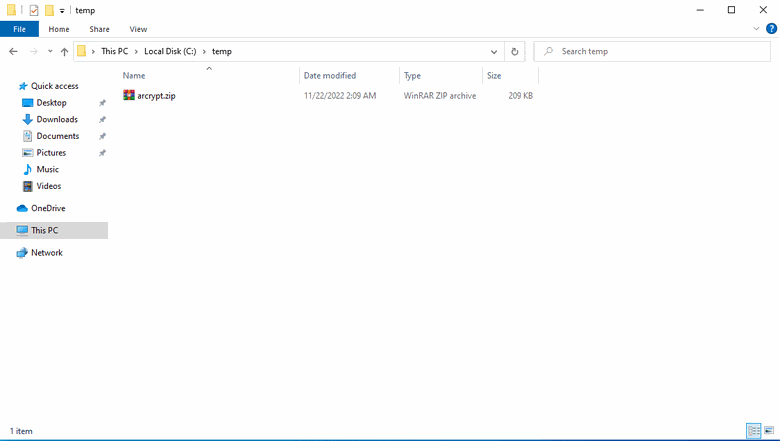This screenshot has width=780, height=441.
Task: Click the Downloads arrow icon
Action: [x=28, y=119]
